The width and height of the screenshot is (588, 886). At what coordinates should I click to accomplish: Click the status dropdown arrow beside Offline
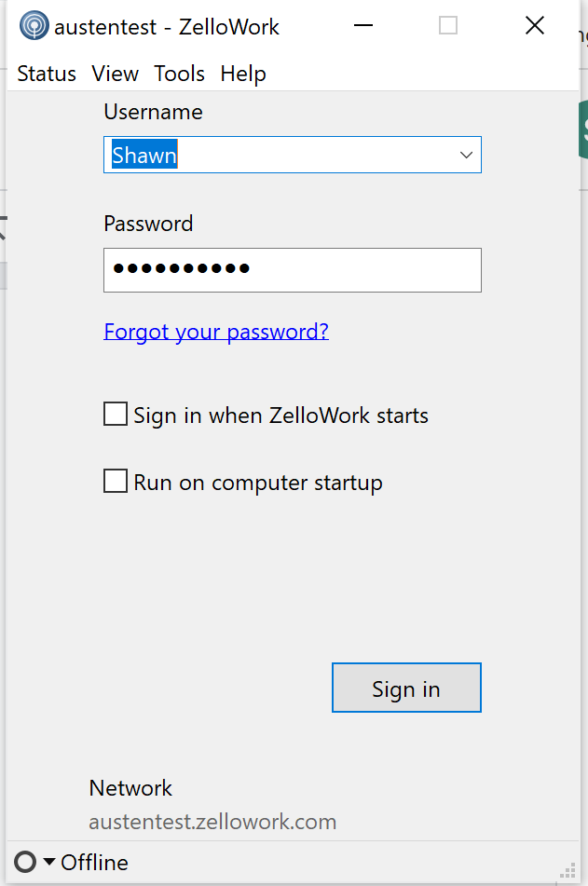click(x=49, y=862)
